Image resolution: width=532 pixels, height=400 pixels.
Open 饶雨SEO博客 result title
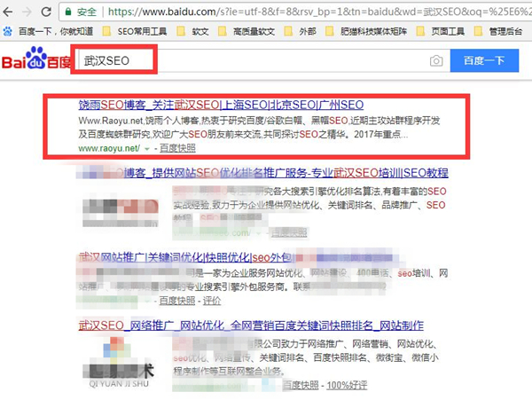(x=221, y=105)
